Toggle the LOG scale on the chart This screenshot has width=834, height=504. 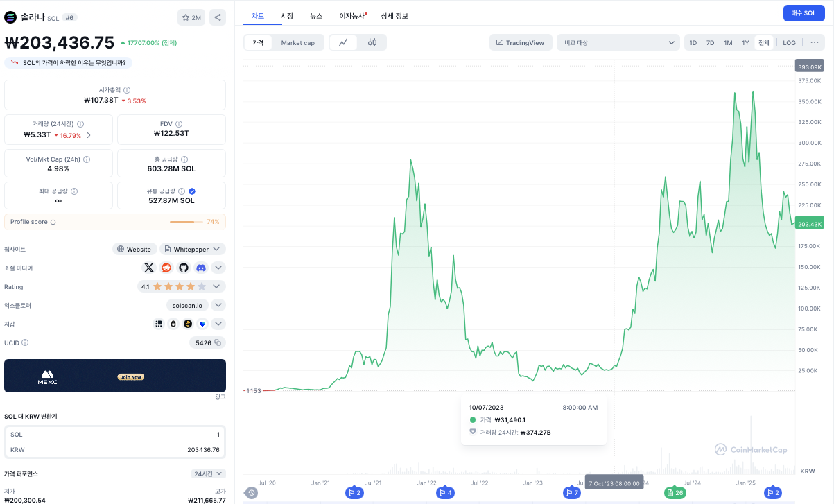click(x=790, y=42)
